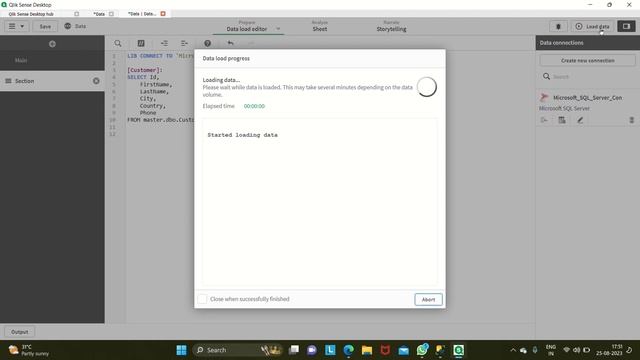Open Task View from the taskbar
Screen dimensions: 640x360
tap(293, 350)
